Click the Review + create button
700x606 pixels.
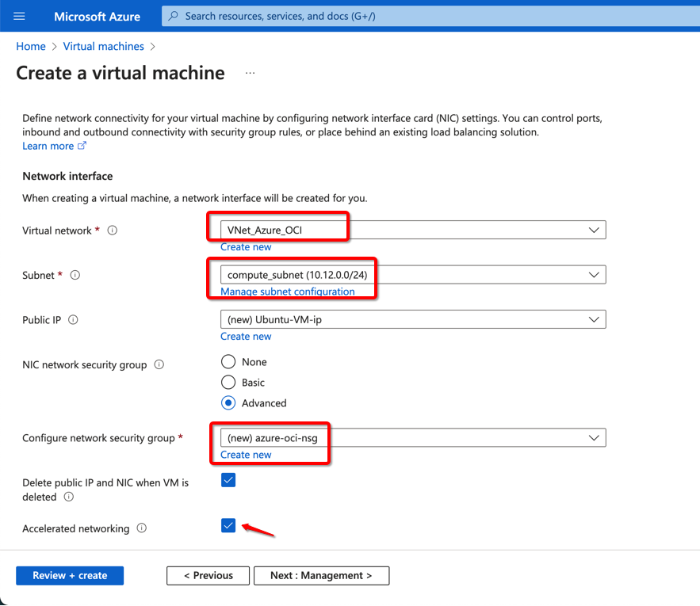click(70, 576)
